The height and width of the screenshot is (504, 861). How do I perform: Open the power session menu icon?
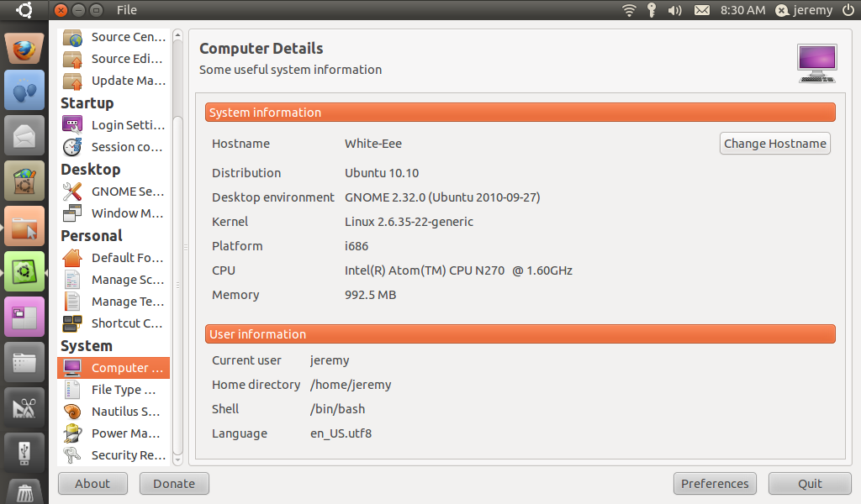(848, 10)
